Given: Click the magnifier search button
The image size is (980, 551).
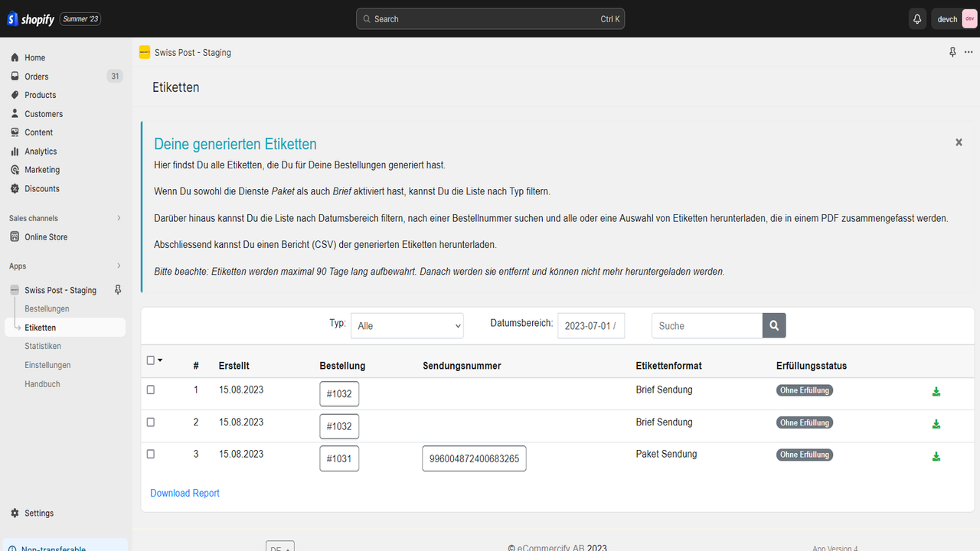Looking at the screenshot, I should click(x=774, y=325).
